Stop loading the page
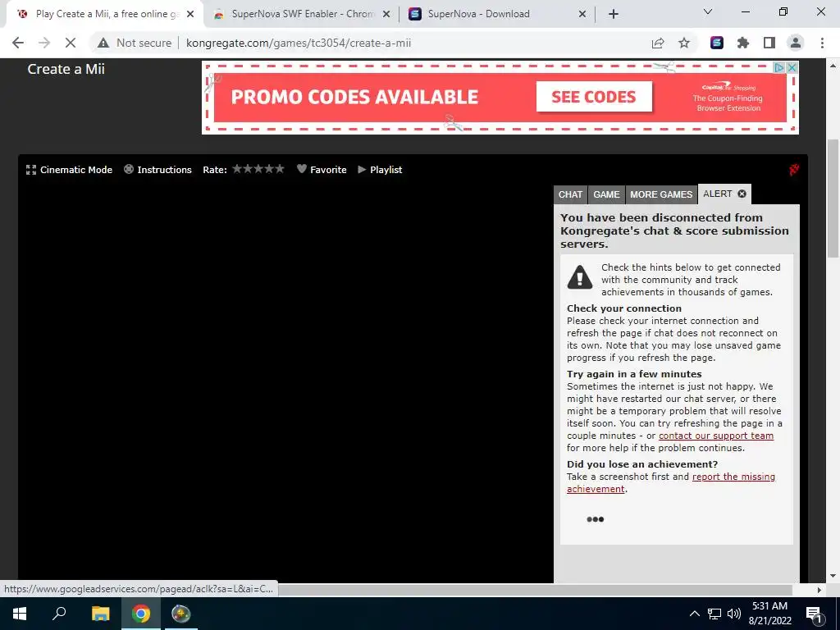Viewport: 840px width, 630px height. coord(71,43)
